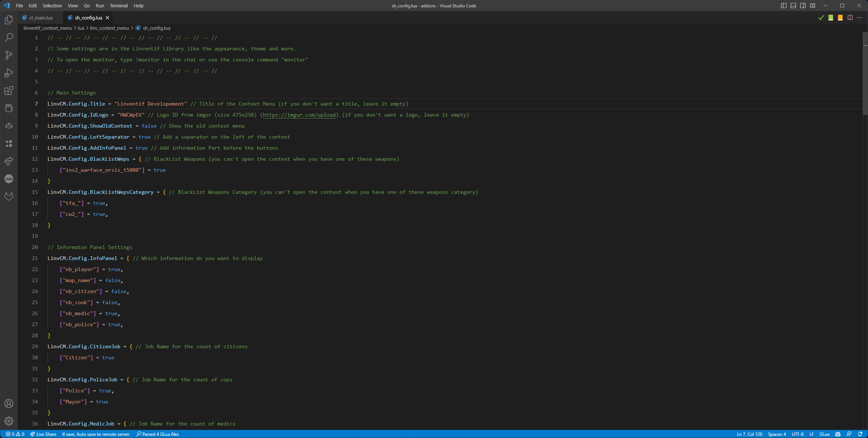Open the notebook icon in the activity bar
Screen dimensions: 868x438
click(9, 108)
